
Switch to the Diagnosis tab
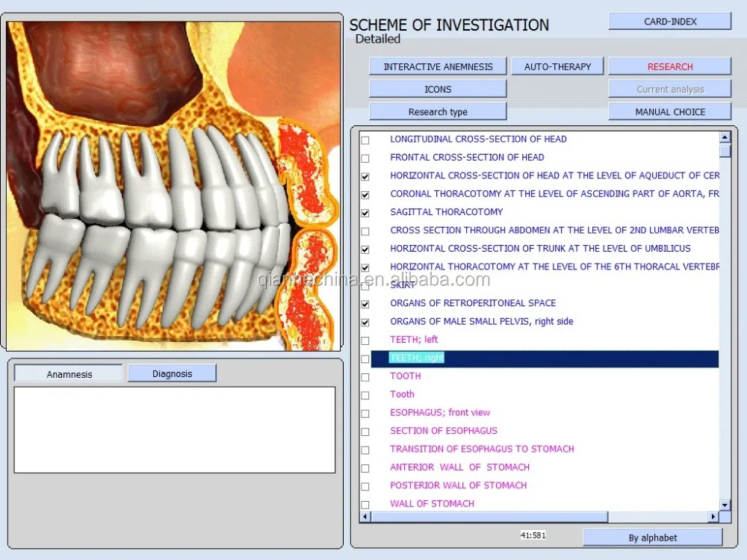point(172,373)
